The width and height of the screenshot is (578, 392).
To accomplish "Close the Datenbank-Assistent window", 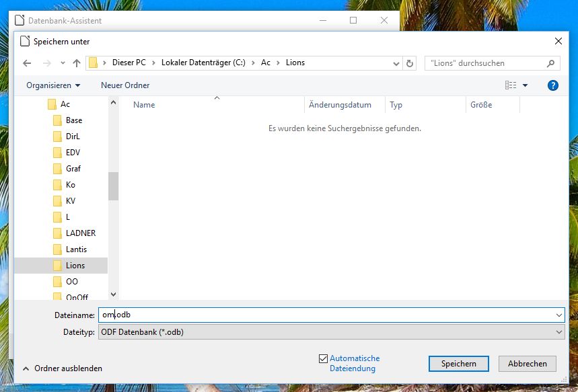I will pyautogui.click(x=384, y=20).
